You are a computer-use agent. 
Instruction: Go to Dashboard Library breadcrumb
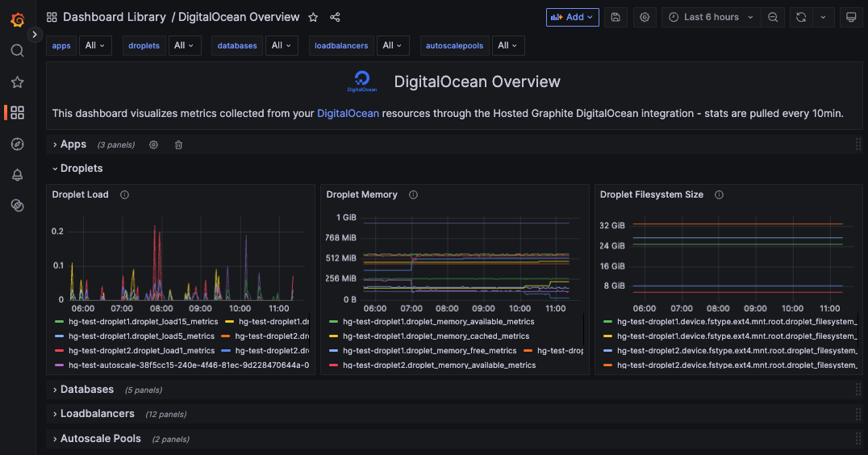(x=114, y=17)
